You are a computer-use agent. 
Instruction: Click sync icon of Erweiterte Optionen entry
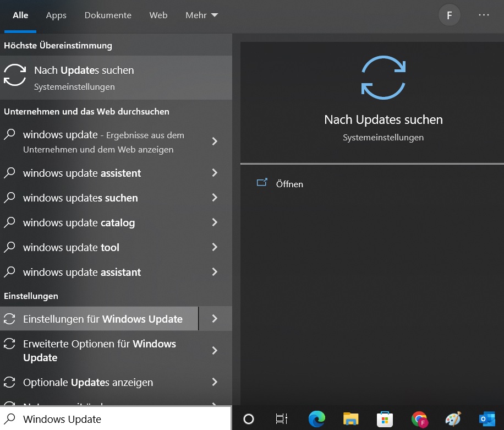(x=9, y=344)
